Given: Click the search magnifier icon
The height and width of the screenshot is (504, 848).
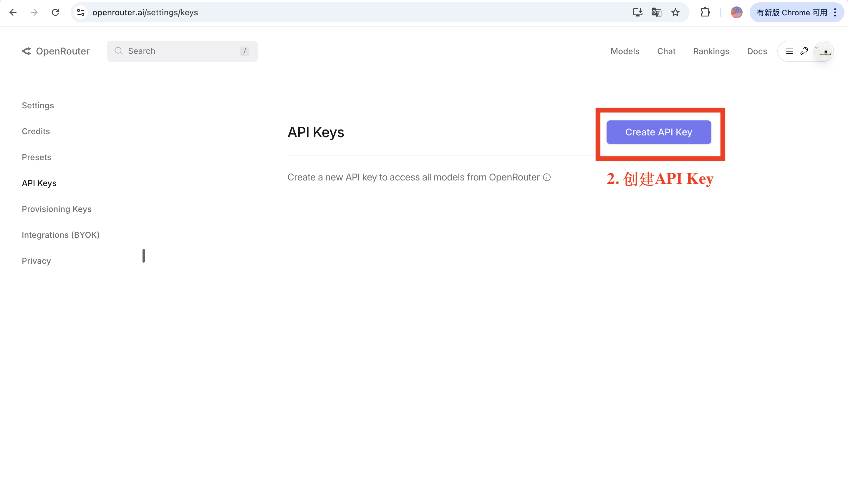Looking at the screenshot, I should click(119, 51).
